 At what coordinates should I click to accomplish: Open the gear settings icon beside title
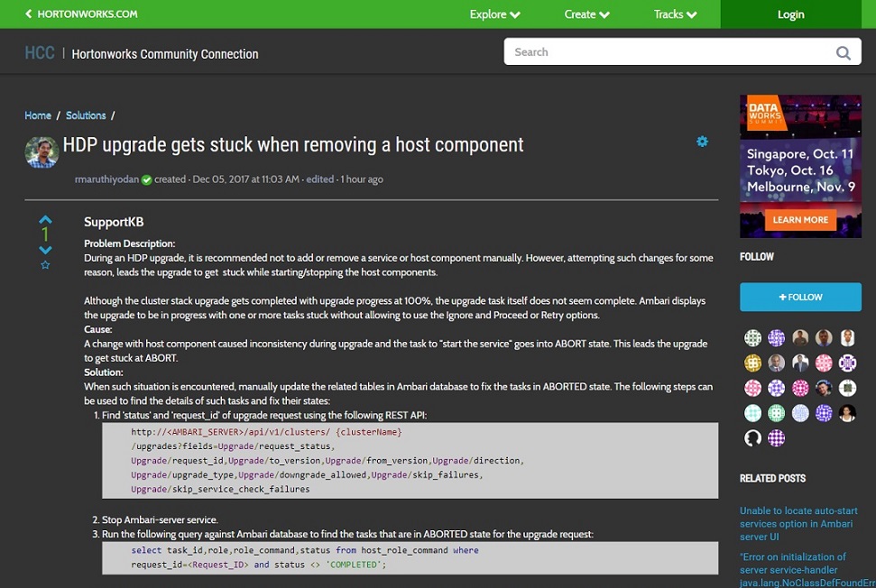[x=702, y=142]
